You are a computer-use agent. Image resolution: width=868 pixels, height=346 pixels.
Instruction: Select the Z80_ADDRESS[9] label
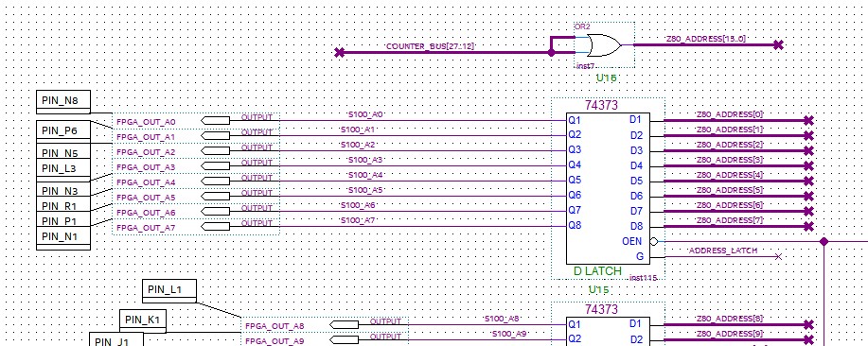coord(730,334)
